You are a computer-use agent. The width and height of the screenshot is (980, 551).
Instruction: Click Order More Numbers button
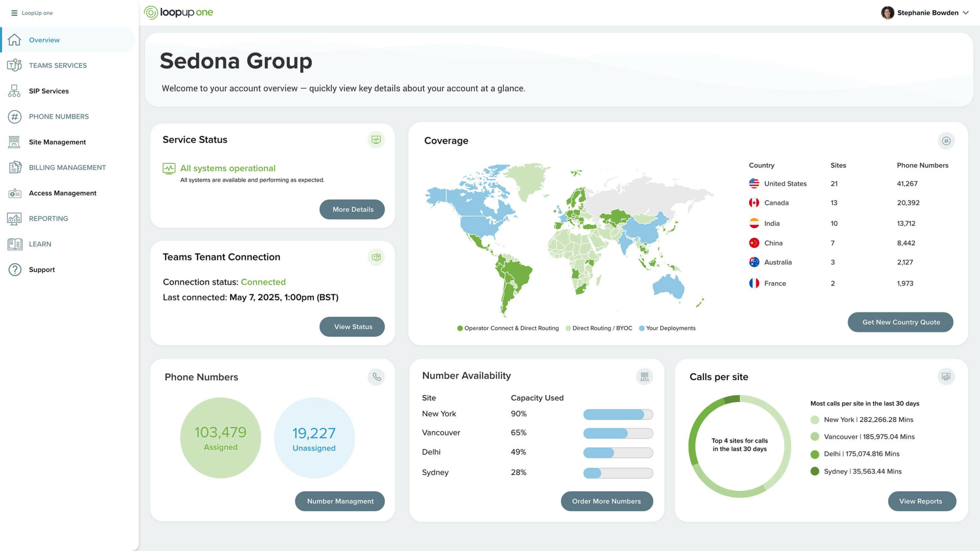pos(607,501)
